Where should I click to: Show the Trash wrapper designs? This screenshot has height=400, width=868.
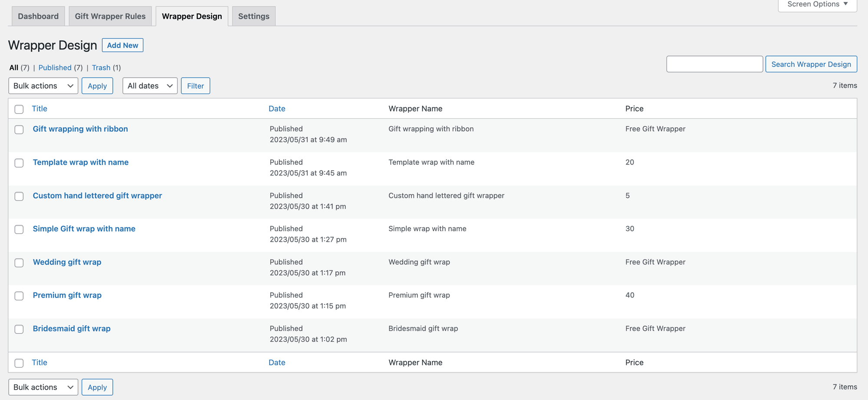pos(101,68)
